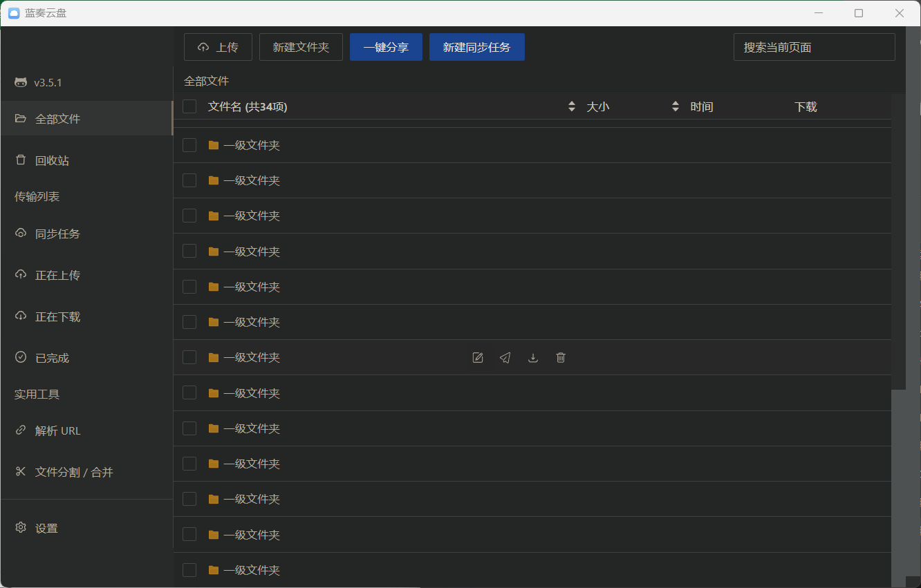Click the 上传 upload button
921x588 pixels.
[x=218, y=47]
